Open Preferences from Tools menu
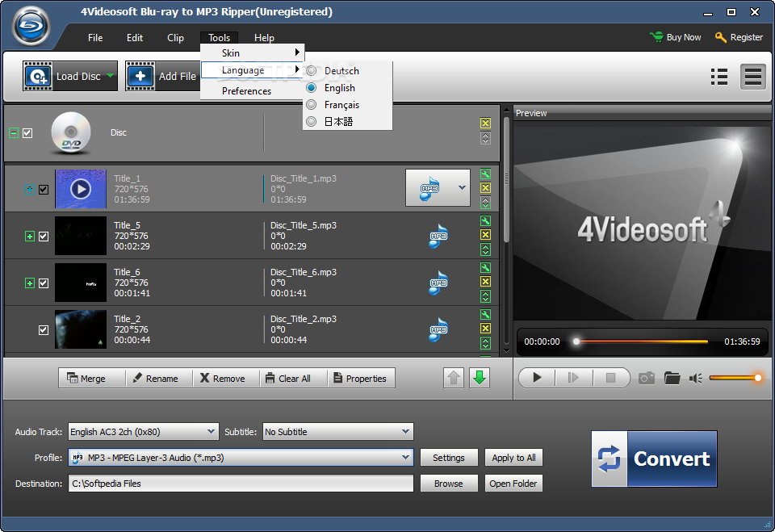 [253, 91]
